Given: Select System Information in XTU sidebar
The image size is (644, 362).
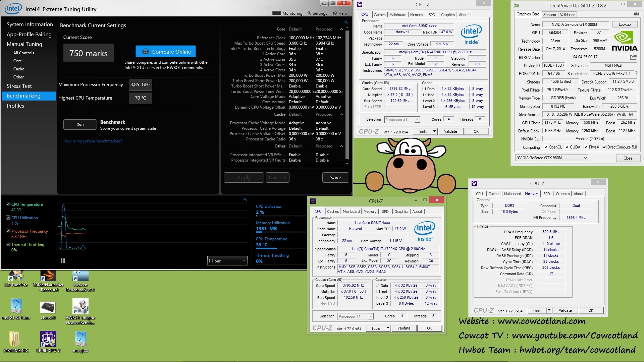Looking at the screenshot, I should 30,24.
